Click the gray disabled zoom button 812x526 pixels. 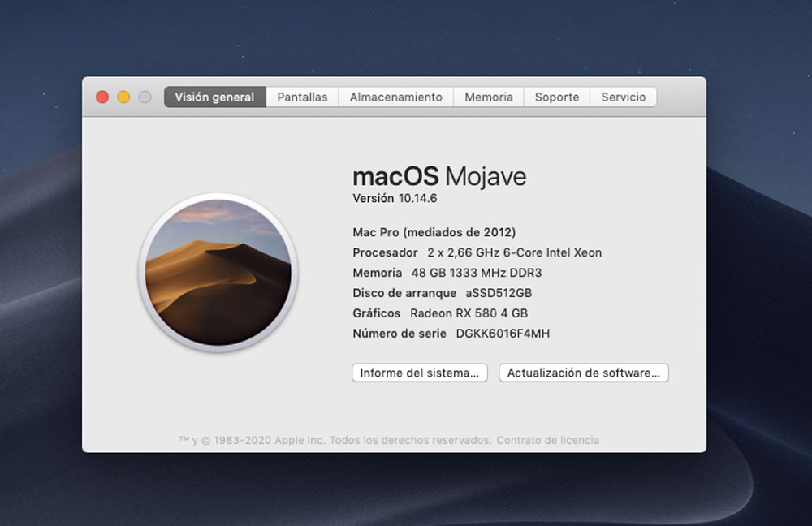click(x=145, y=97)
